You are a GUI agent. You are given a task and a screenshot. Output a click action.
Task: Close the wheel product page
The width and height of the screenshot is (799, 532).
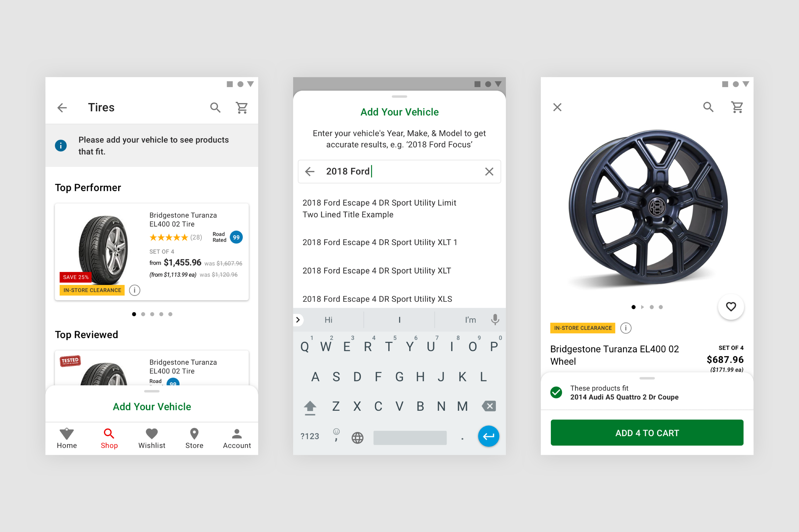pyautogui.click(x=557, y=107)
